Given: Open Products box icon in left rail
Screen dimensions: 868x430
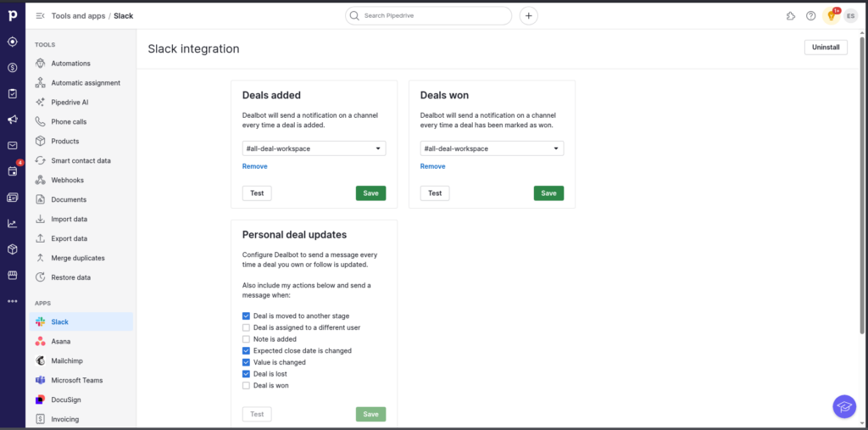Looking at the screenshot, I should (x=12, y=249).
